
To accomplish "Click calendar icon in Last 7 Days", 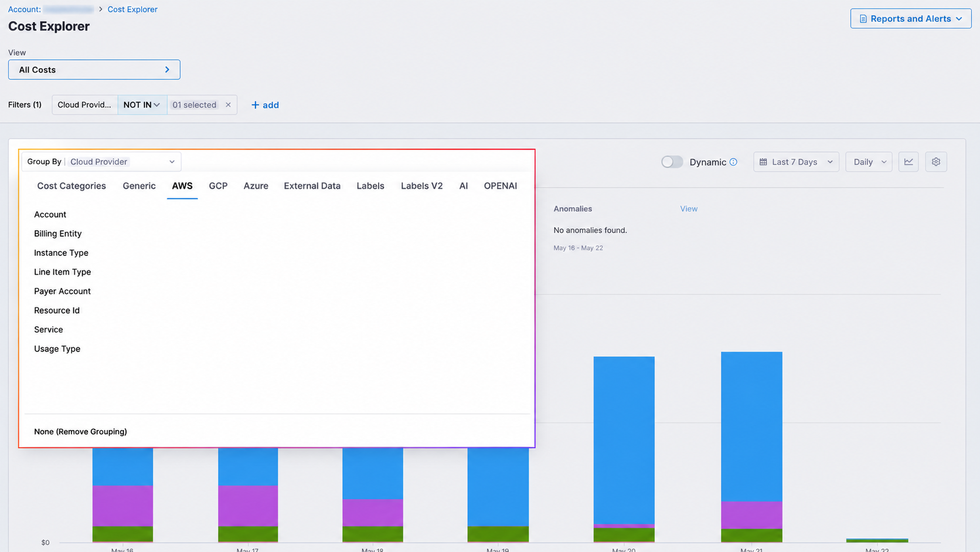I will [763, 162].
